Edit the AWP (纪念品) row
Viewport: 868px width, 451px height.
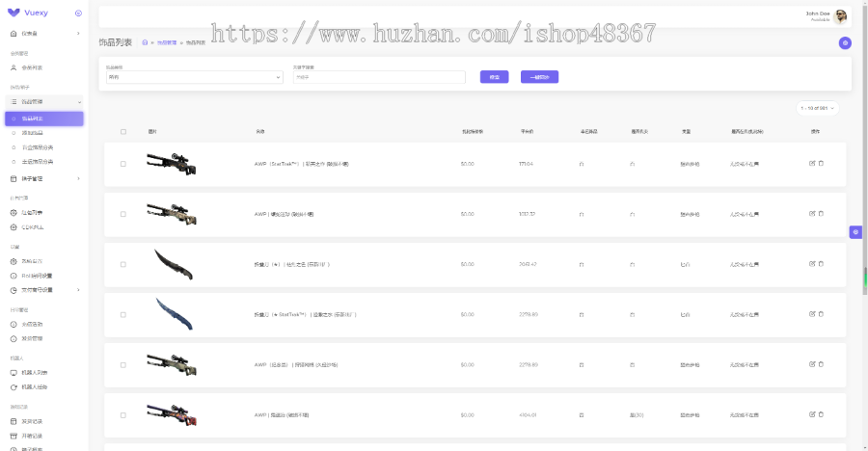coord(812,364)
